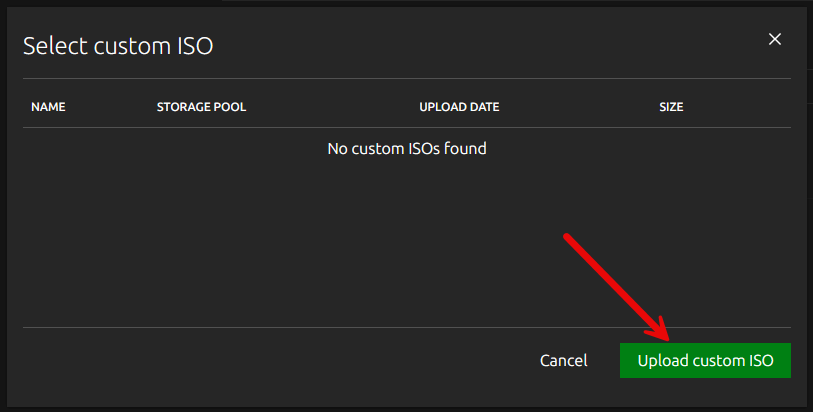Sort ISOs by Upload Date header
The width and height of the screenshot is (813, 412).
pos(459,106)
